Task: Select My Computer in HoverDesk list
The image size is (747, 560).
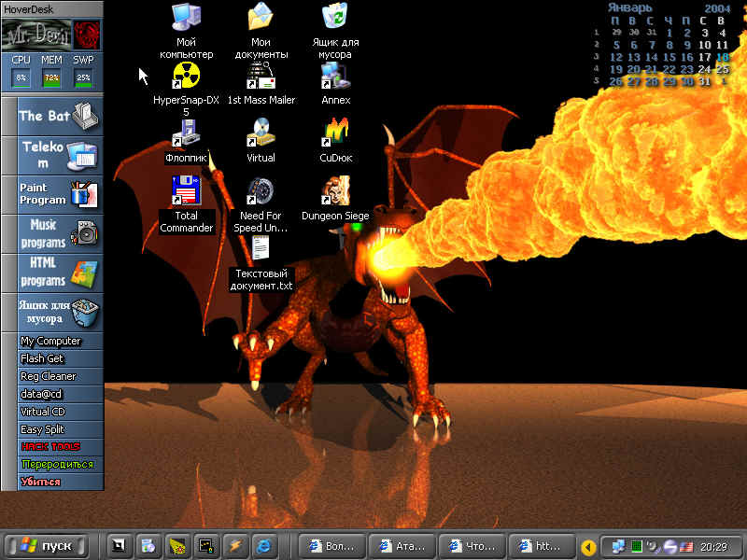Action: tap(60, 341)
